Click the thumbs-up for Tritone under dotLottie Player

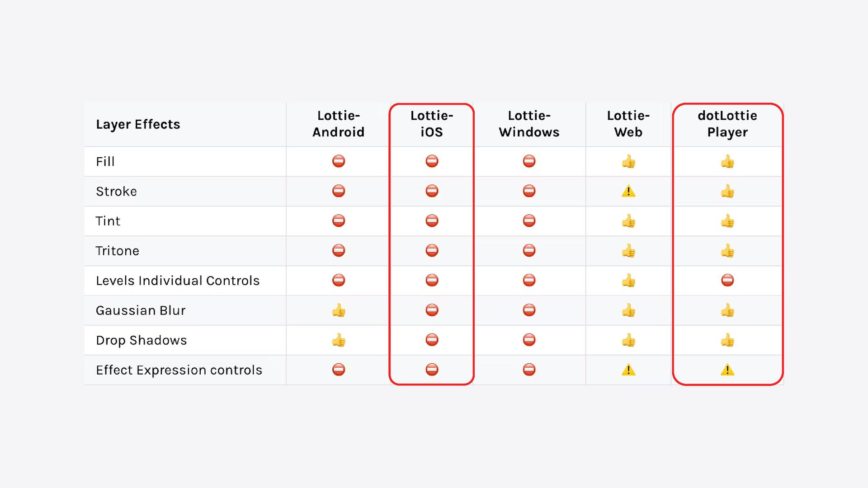[727, 251]
